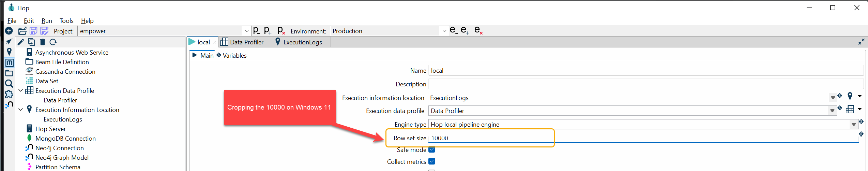This screenshot has height=171, width=868.
Task: Click the add environment icon
Action: coord(465,30)
